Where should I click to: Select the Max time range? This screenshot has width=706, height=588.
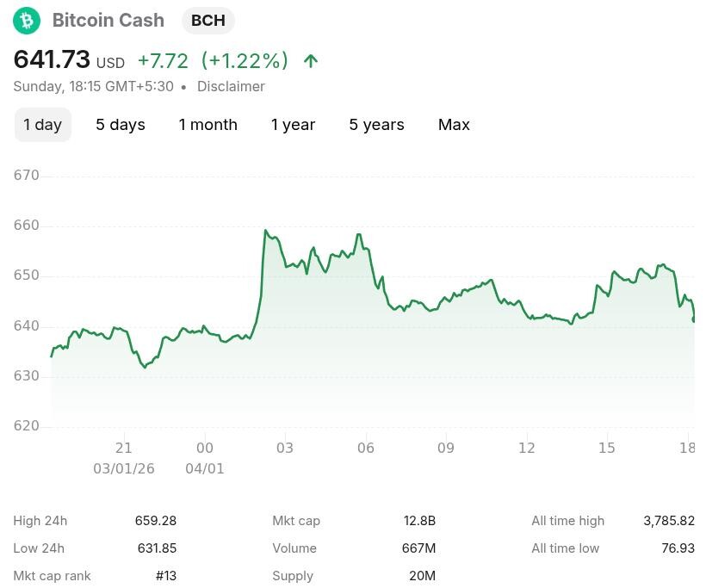pyautogui.click(x=454, y=125)
